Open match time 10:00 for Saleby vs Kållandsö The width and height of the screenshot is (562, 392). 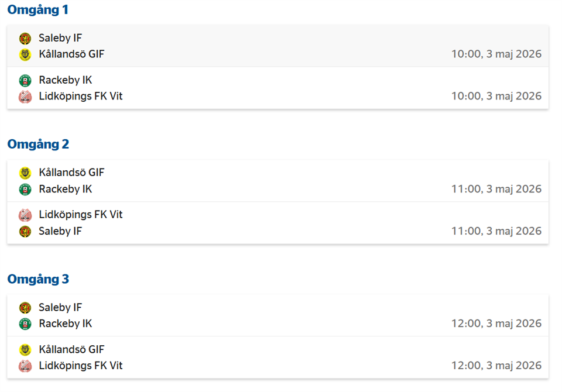[x=496, y=54]
